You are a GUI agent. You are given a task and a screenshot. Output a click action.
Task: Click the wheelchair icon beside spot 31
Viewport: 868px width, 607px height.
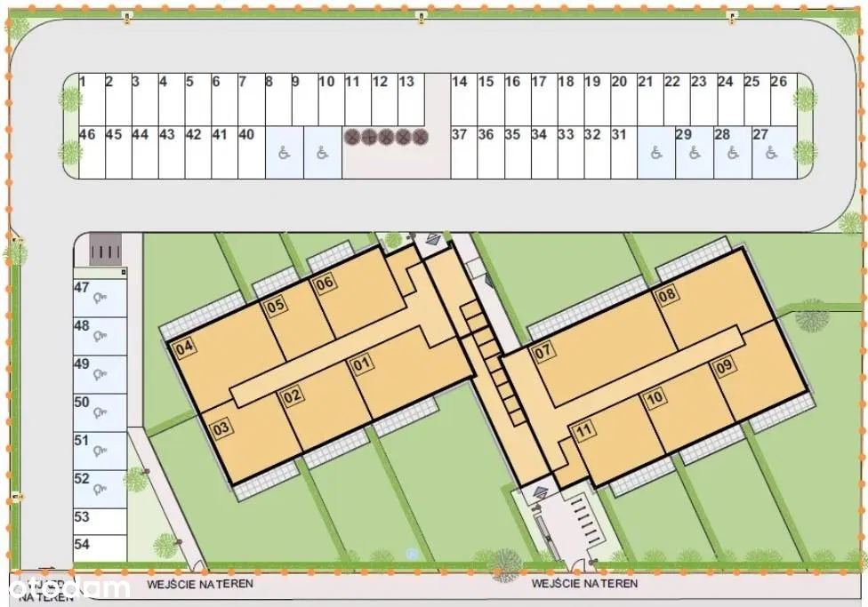(656, 153)
